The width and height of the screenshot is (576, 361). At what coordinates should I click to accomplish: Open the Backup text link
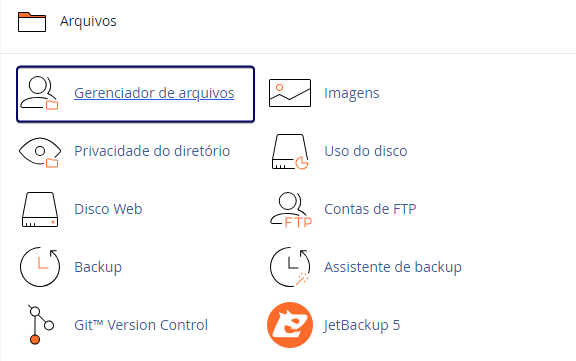click(98, 267)
